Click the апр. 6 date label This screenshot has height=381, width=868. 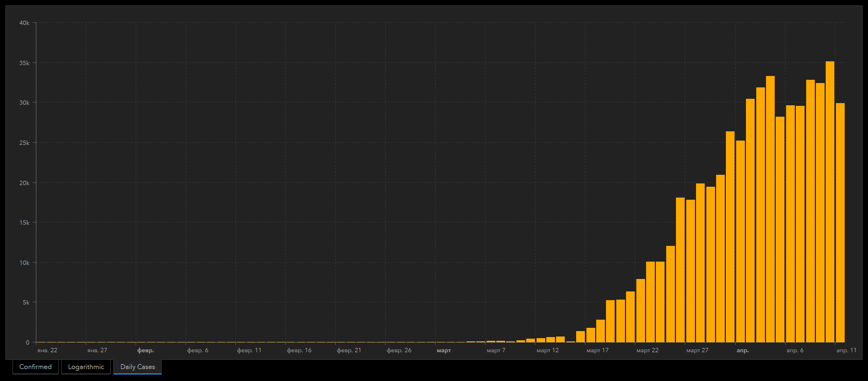click(x=795, y=351)
